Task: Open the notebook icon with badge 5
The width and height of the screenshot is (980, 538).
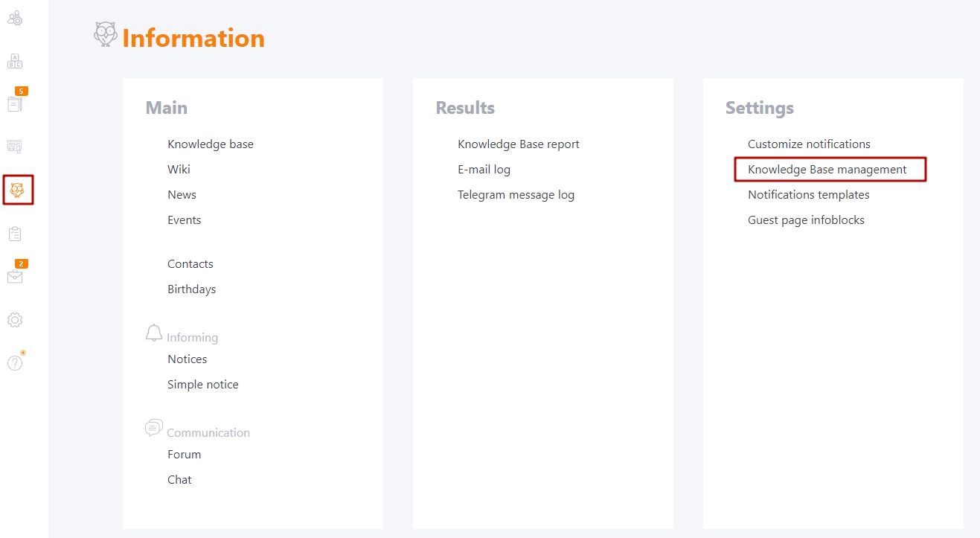Action: [x=15, y=103]
